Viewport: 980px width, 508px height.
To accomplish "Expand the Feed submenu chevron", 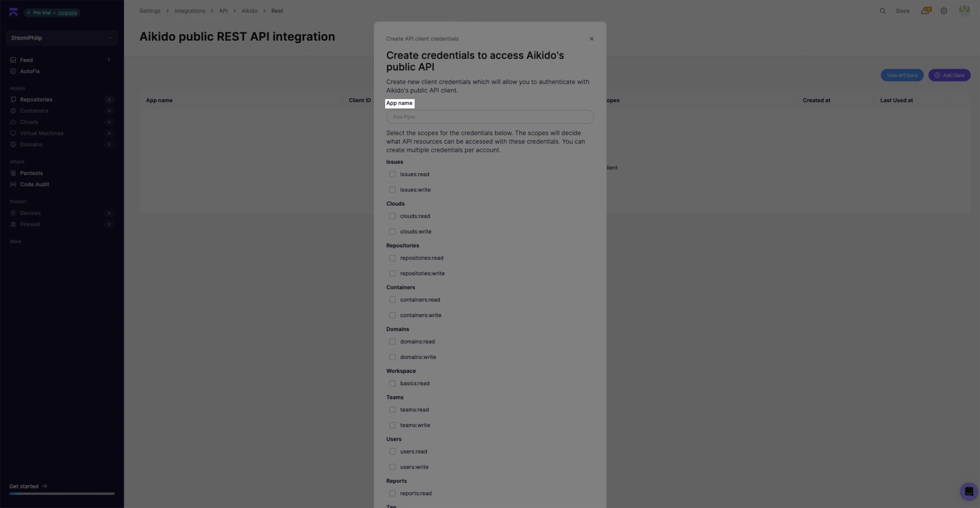I will (x=109, y=60).
